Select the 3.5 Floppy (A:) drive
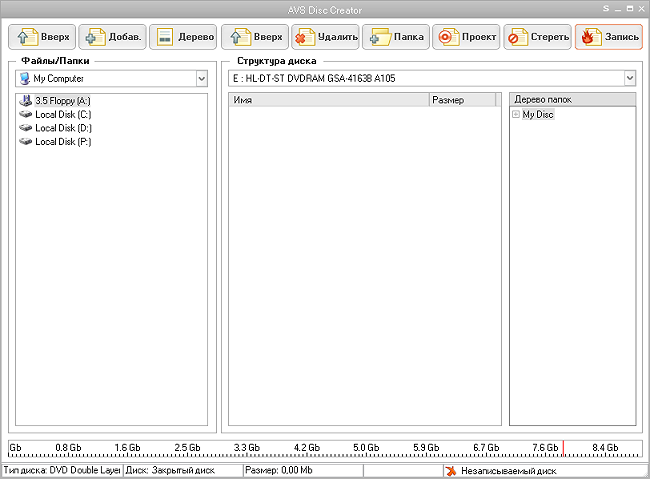 (x=55, y=101)
